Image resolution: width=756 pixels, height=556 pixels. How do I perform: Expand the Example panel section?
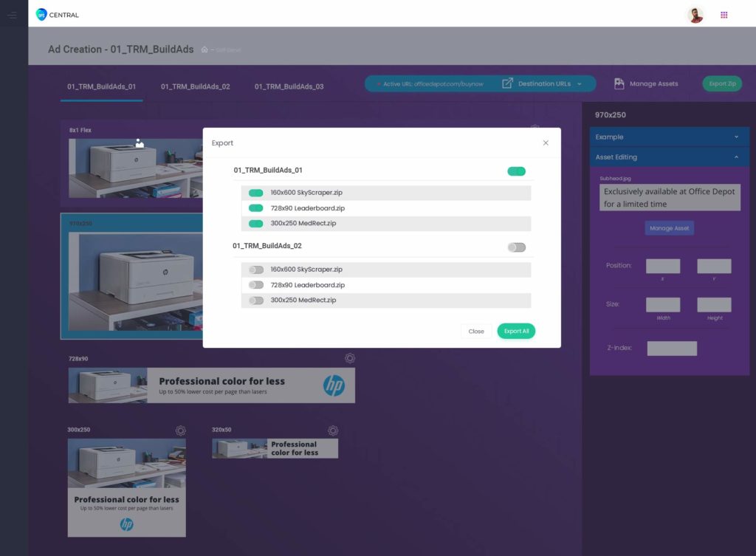point(669,137)
